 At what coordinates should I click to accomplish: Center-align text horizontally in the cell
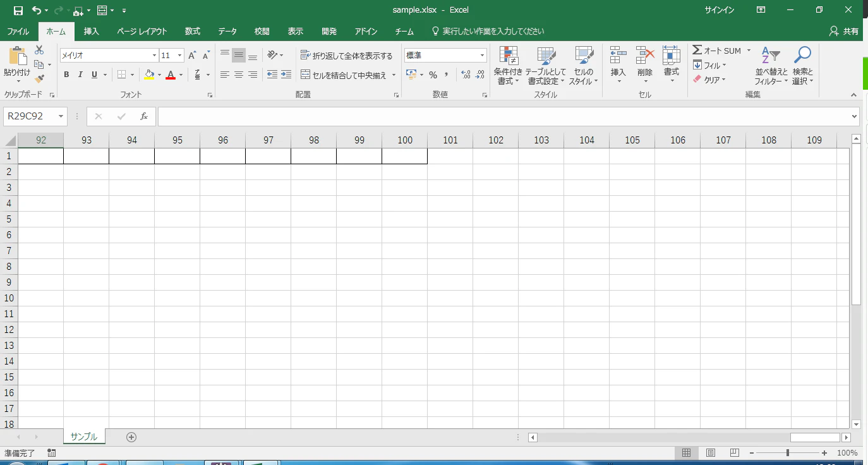(239, 75)
